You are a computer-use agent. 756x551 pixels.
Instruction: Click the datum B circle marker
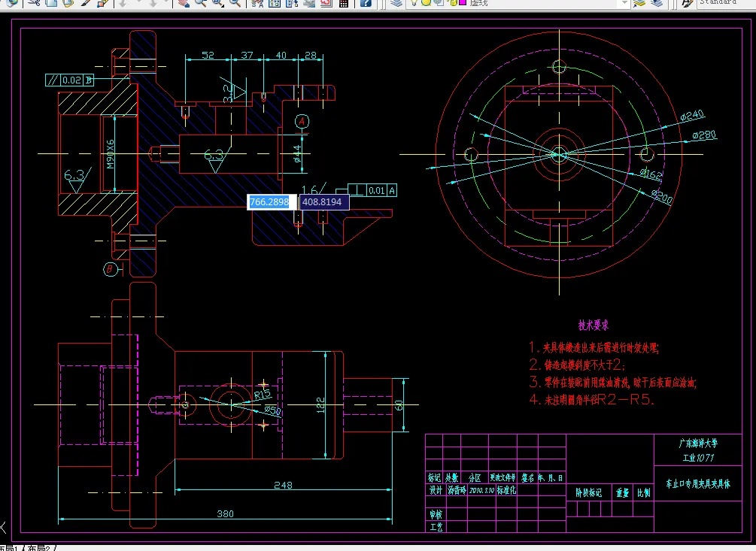click(111, 269)
